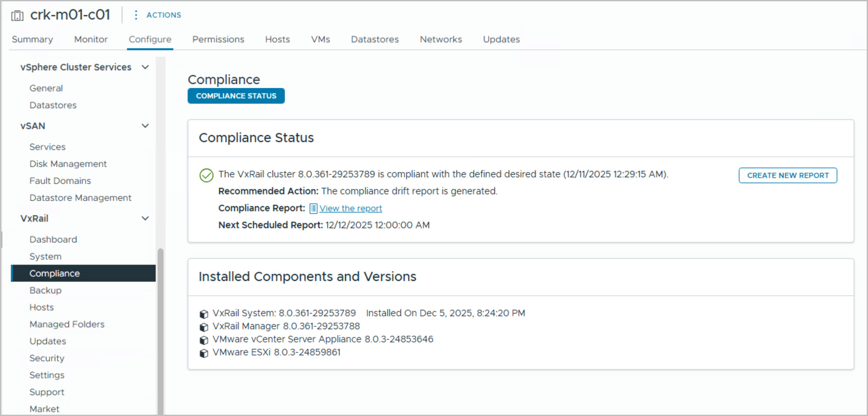Click the VxRail System package icon
Screen dimensions: 868x416
[204, 314]
